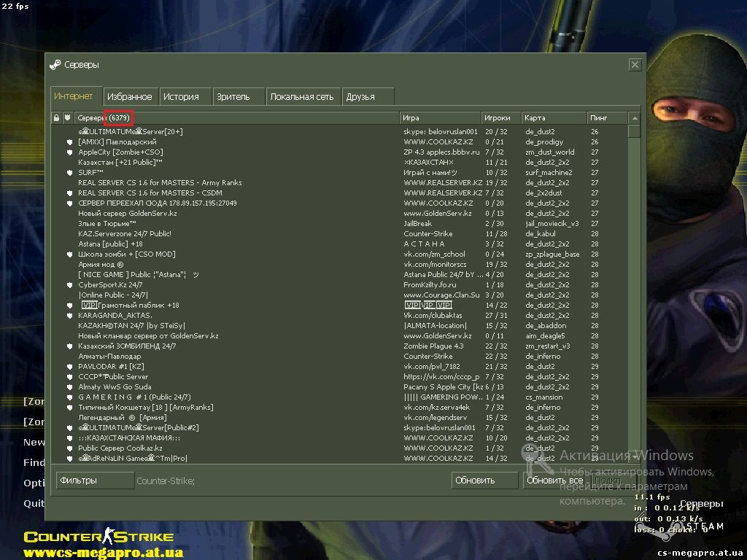Click the shield icon beside СЕРВЕР ПЕРЕЕХАЛ СЮДА row
Viewport: 747px width, 560px height.
coord(69,203)
